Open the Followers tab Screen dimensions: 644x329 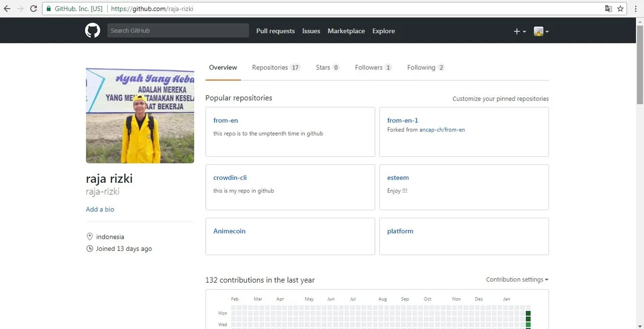373,68
